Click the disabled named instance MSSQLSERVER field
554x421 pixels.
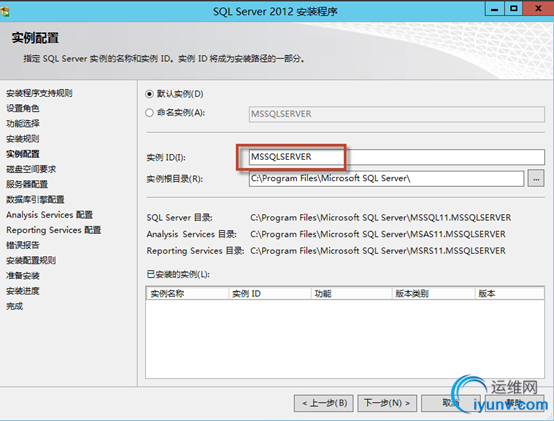point(396,114)
